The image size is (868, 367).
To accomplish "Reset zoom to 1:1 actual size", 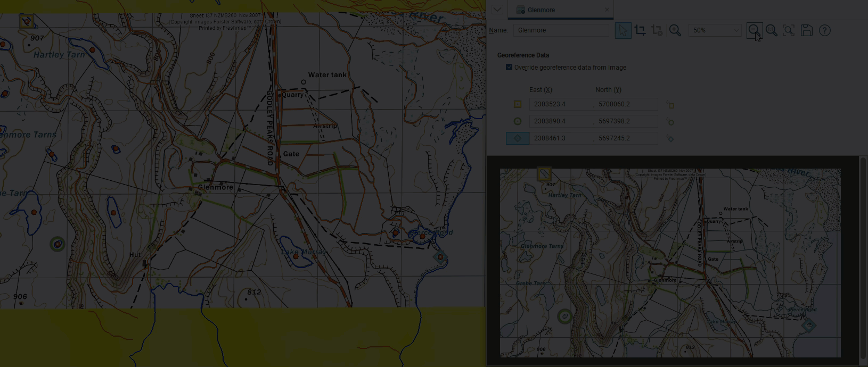I will coord(772,30).
